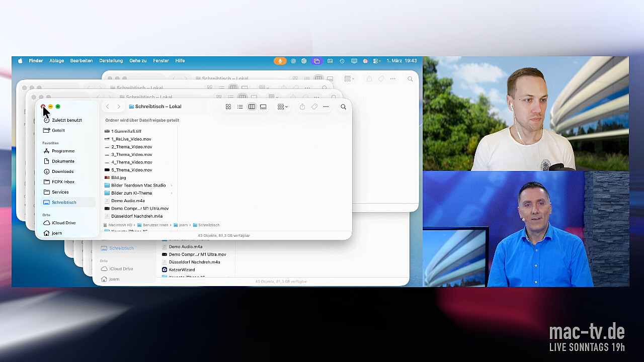Open the Gehe zu menu
Viewport: 644px width, 362px height.
coord(138,61)
